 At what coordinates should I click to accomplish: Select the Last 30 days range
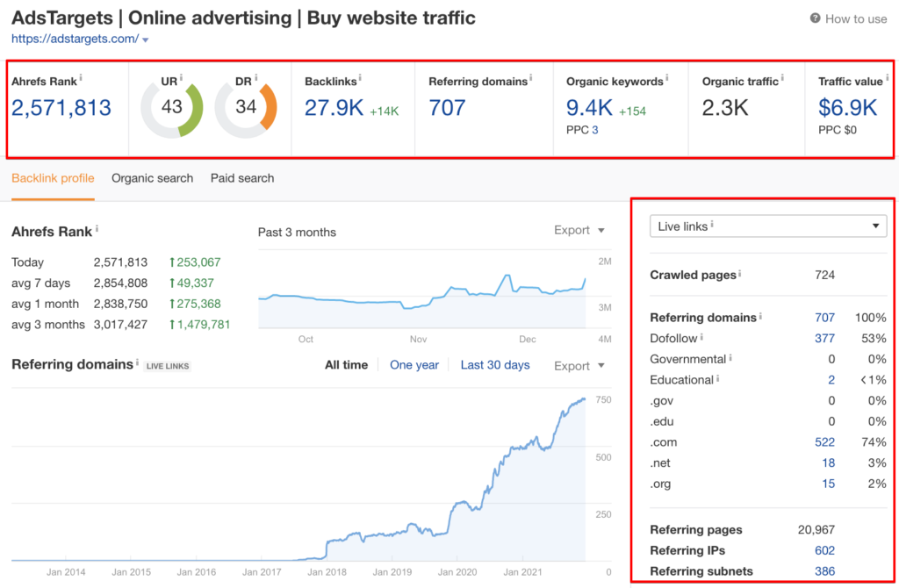click(x=495, y=365)
